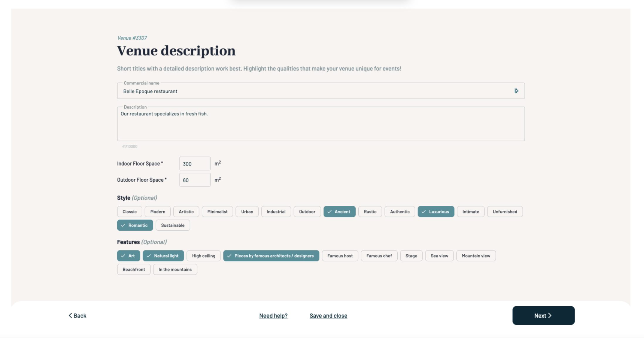Turn off Natural light feature
644x338 pixels.
pos(163,256)
